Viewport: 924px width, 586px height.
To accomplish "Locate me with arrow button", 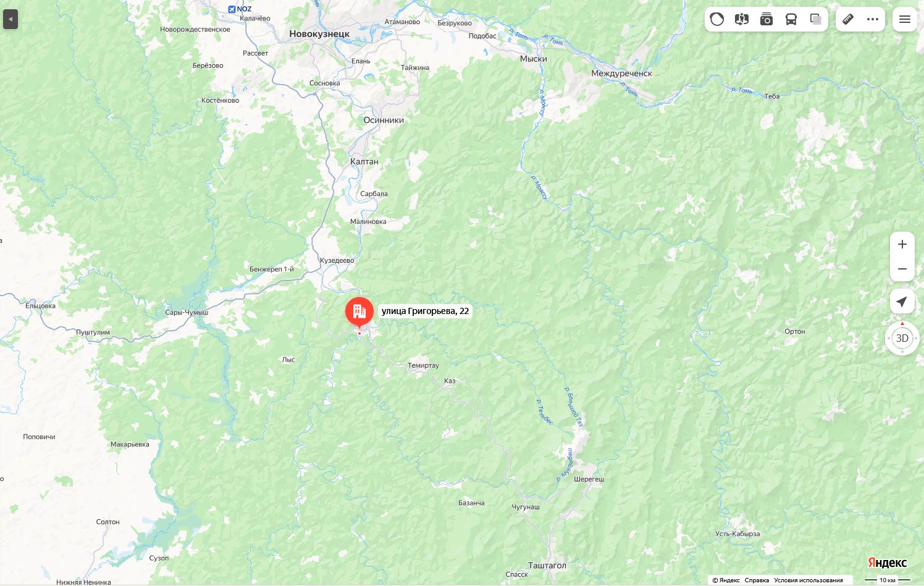I will tap(902, 302).
